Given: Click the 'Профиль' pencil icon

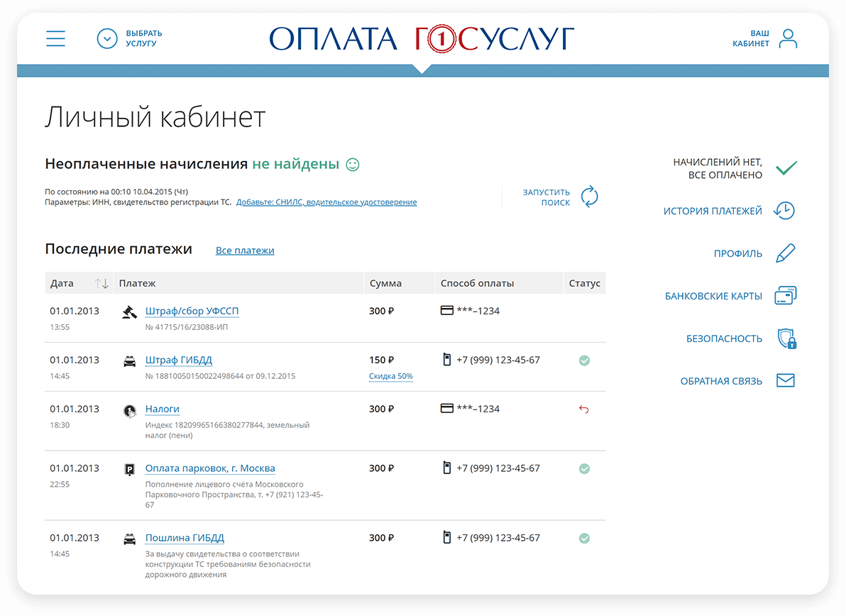Looking at the screenshot, I should (785, 253).
